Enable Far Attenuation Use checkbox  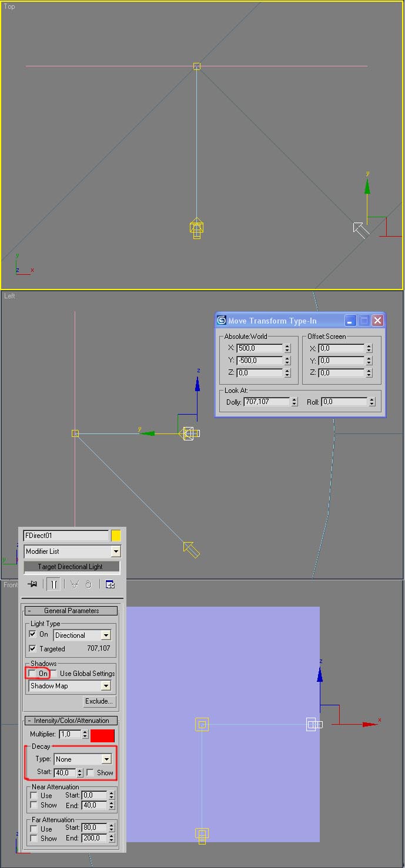[34, 829]
